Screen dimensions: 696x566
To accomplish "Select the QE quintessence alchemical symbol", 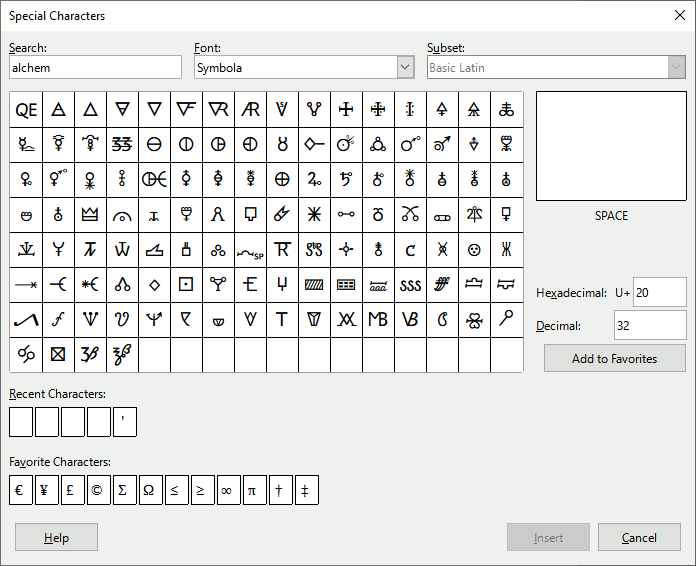I will click(26, 110).
